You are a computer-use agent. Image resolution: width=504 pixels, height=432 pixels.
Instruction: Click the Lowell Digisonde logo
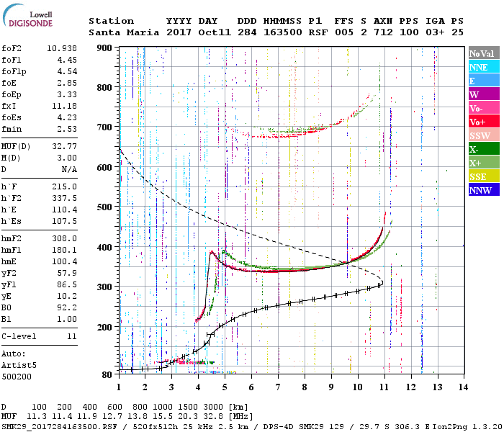pyautogui.click(x=27, y=16)
